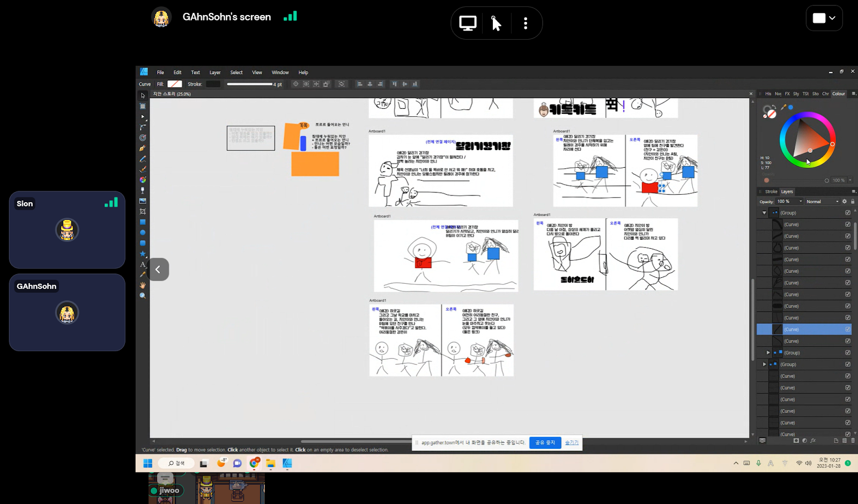Click the stroke width 4 pt slider
The width and height of the screenshot is (858, 504).
click(x=250, y=84)
